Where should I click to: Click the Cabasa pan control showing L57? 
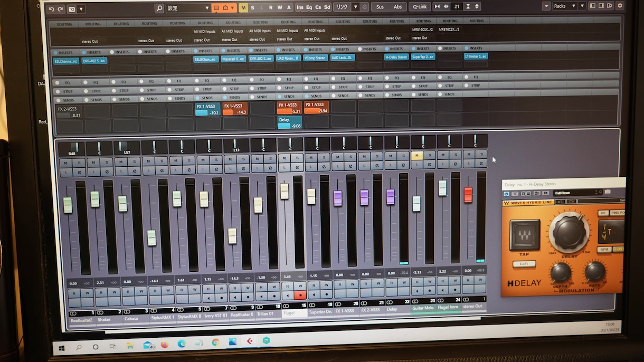coord(127,148)
